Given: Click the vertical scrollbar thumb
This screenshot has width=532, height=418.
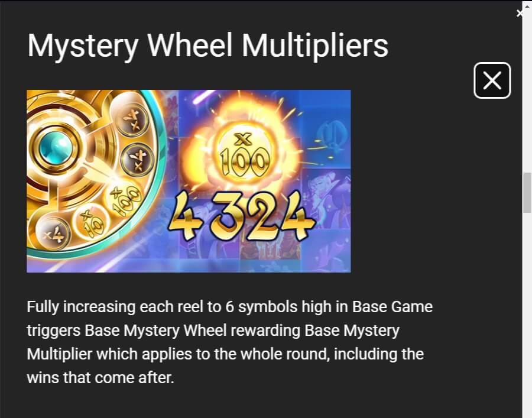Looking at the screenshot, I should [527, 192].
